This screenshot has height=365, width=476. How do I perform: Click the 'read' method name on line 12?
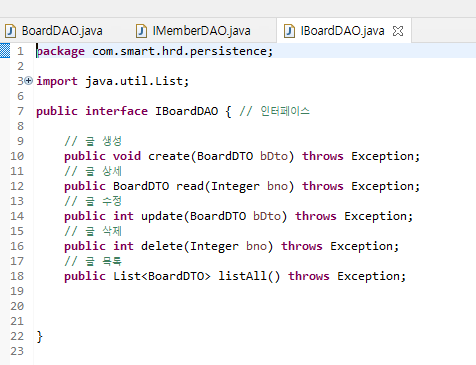[x=190, y=186]
